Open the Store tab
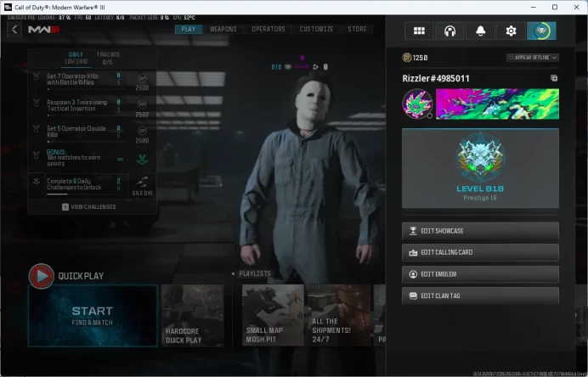The height and width of the screenshot is (377, 588). 357,29
